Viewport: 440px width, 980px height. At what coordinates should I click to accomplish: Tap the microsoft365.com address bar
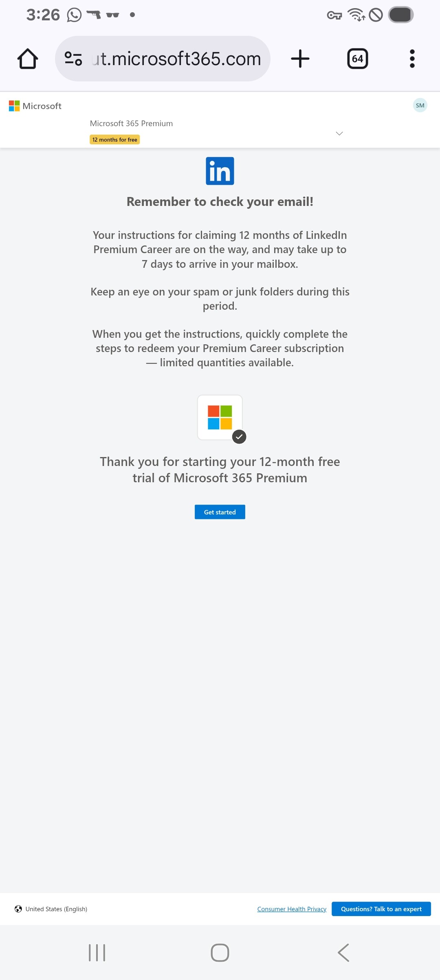click(x=176, y=59)
